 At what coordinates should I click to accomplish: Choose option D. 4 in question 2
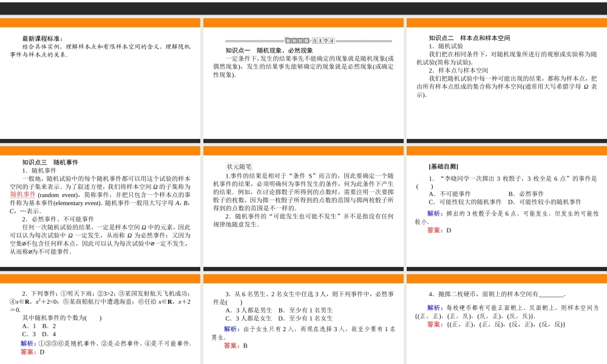[x=49, y=334]
